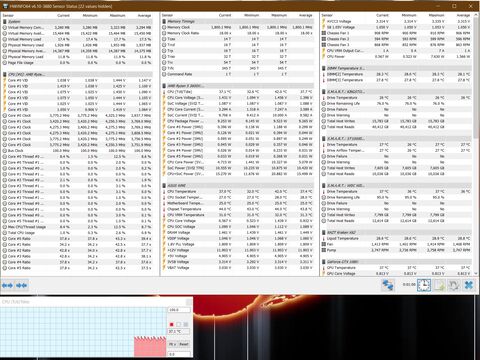Select the Physical Memory Used row
The width and height of the screenshot is (480, 360).
tap(77, 45)
